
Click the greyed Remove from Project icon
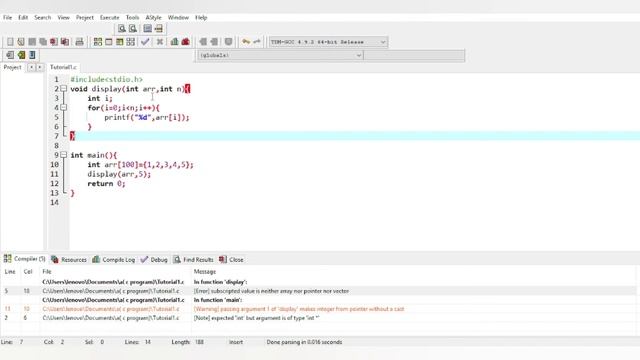click(214, 42)
